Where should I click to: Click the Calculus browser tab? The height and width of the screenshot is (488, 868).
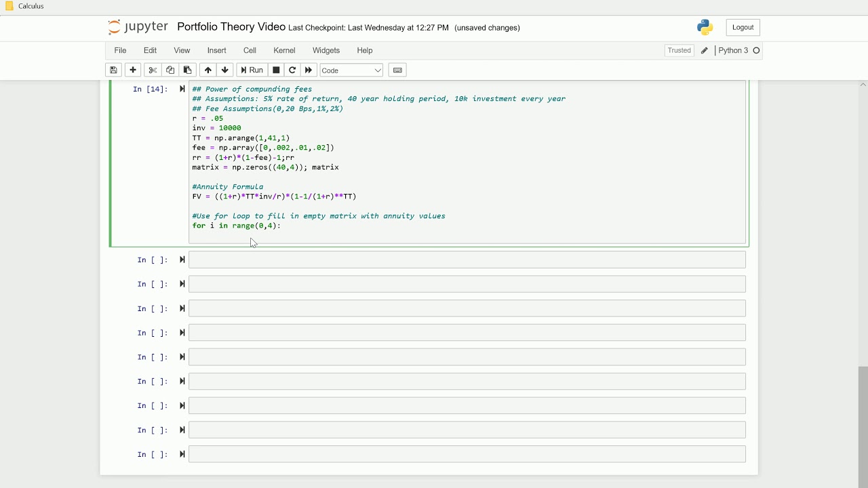click(x=24, y=6)
